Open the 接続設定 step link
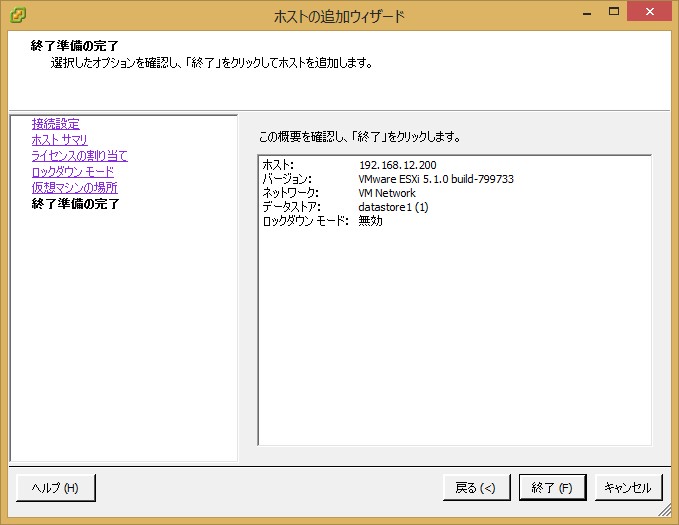679x525 pixels. click(55, 124)
